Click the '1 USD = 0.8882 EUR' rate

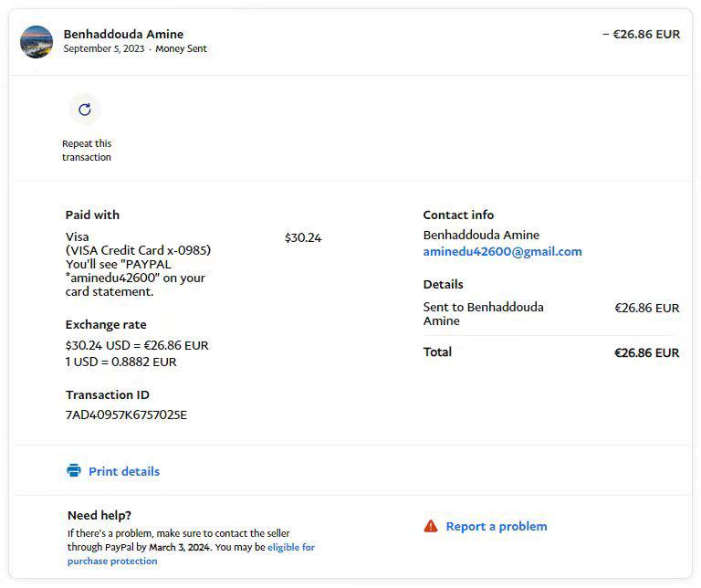(121, 362)
